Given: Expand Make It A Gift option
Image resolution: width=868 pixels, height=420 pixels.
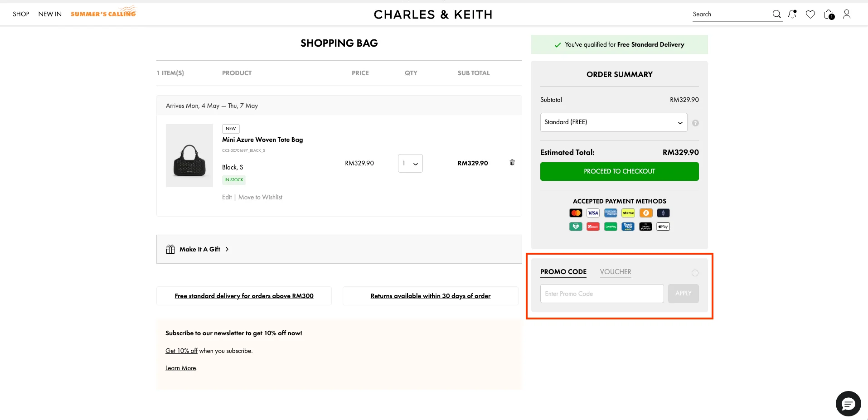Looking at the screenshot, I should pyautogui.click(x=339, y=249).
